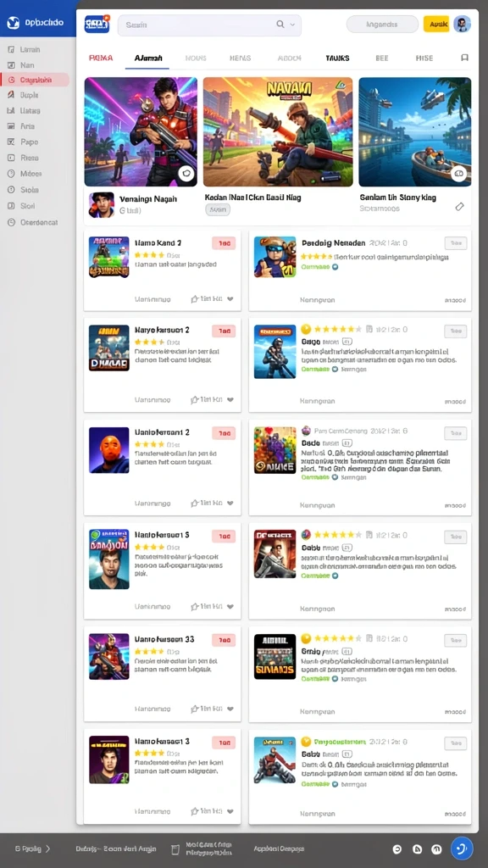Switch to the TAUKS tab
Viewport: 488px width, 868px height.
coord(337,58)
